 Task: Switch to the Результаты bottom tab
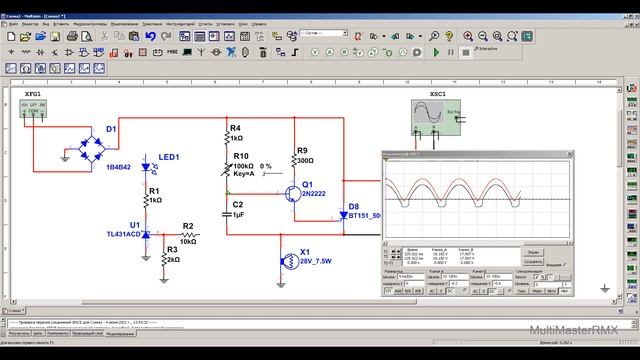19,333
